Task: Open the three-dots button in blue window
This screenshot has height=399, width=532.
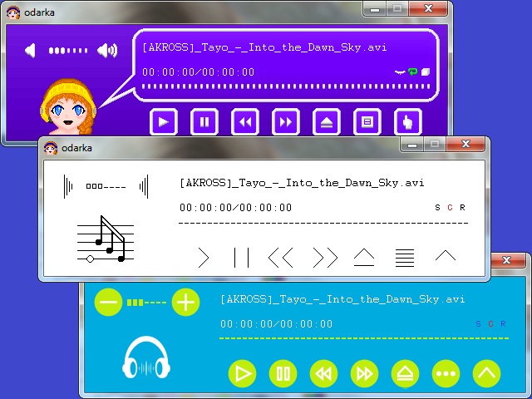Action: [446, 373]
